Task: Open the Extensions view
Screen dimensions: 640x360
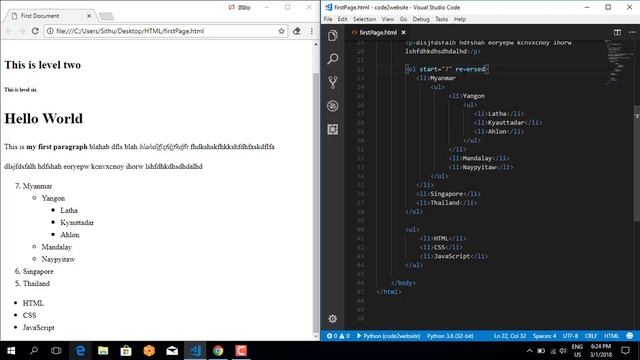Action: coord(333,129)
